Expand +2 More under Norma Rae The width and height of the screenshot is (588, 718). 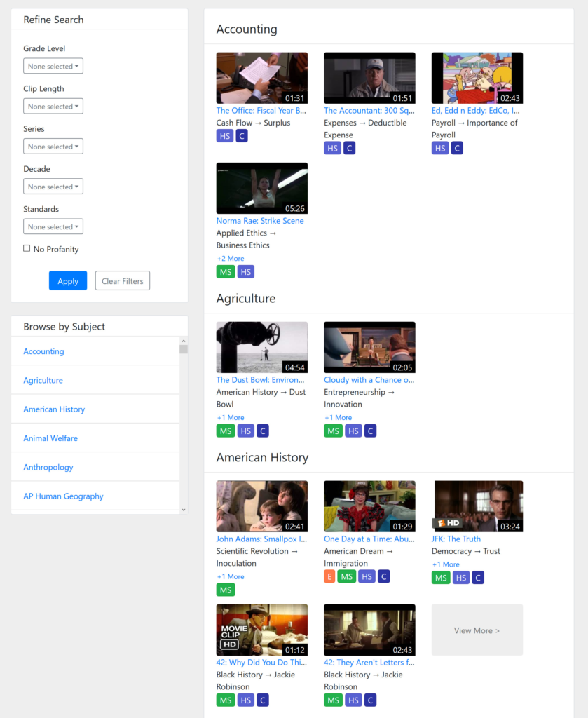pos(231,258)
